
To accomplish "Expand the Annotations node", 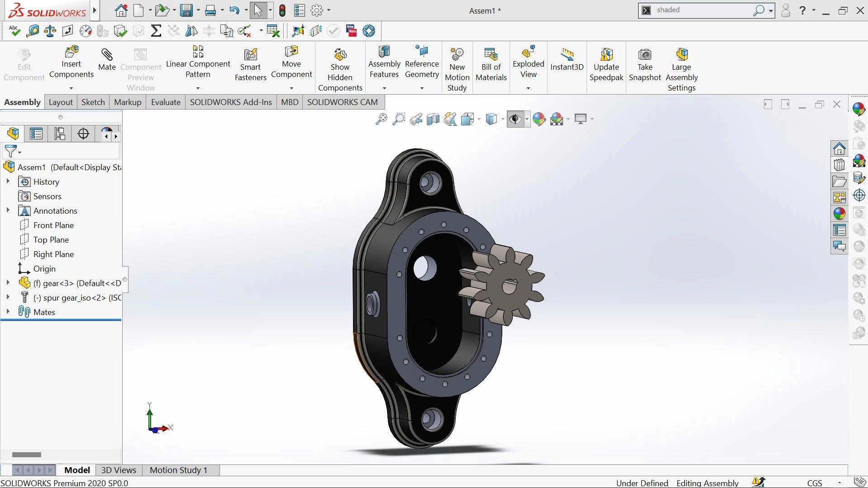I will [8, 211].
